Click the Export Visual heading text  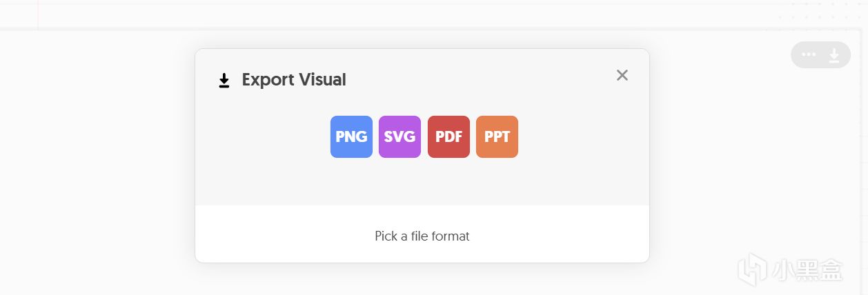(294, 80)
